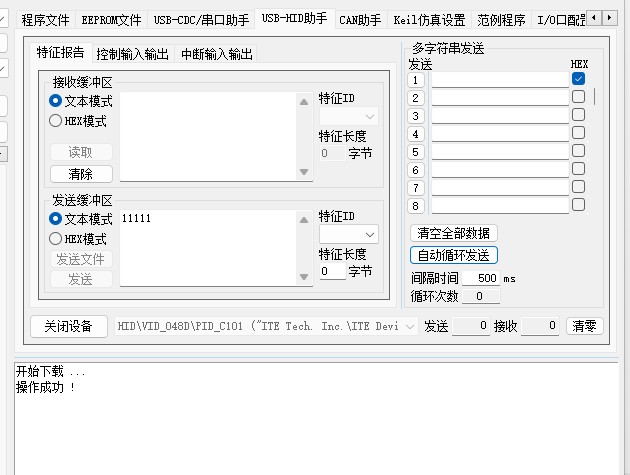630x475 pixels.
Task: Click receive buffer 特征长度 field
Action: 332,153
